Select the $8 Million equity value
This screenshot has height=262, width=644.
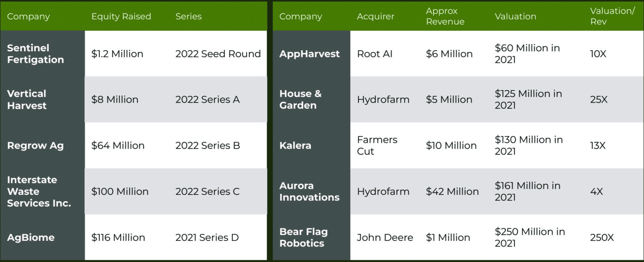115,99
